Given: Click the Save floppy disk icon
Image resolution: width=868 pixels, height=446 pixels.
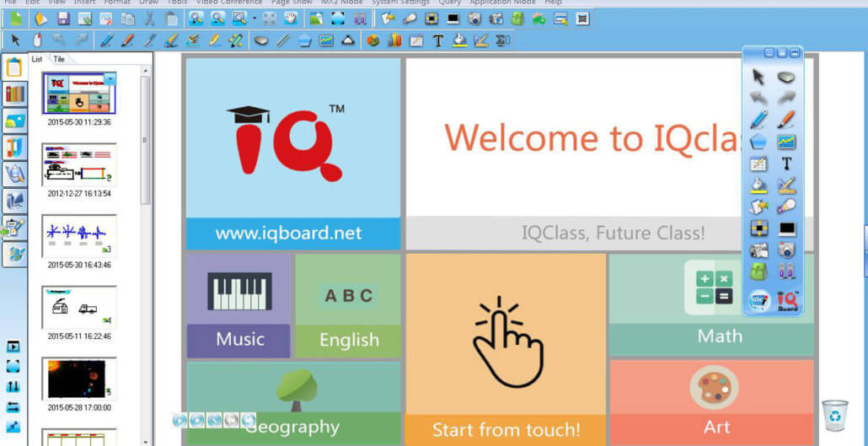Looking at the screenshot, I should click(x=63, y=19).
